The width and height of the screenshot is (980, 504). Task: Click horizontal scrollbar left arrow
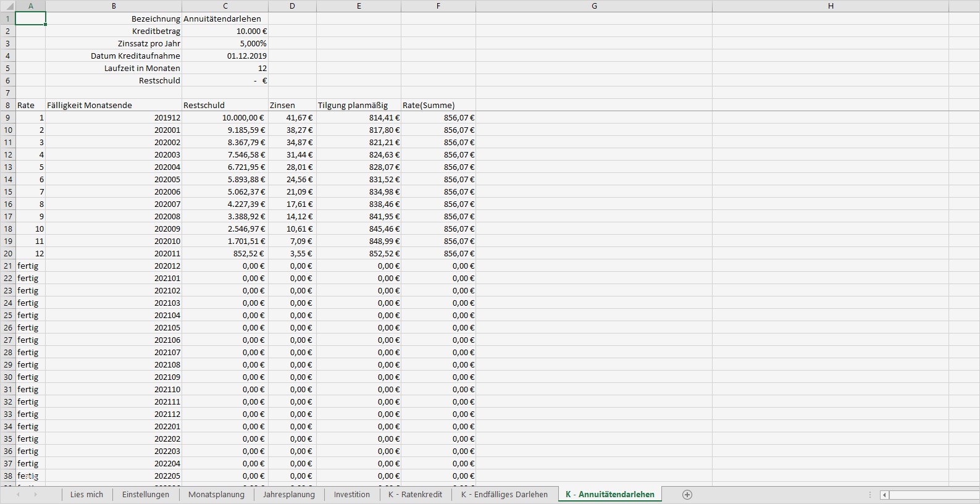[x=885, y=495]
